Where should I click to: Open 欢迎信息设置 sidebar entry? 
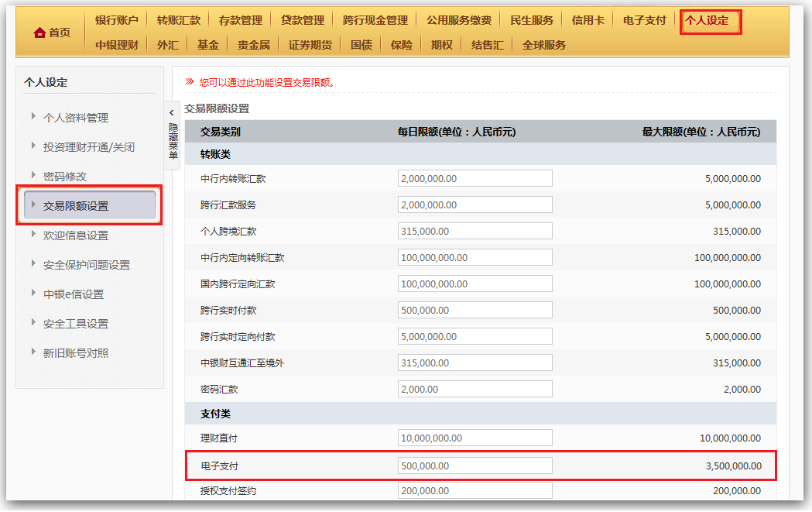pos(75,235)
